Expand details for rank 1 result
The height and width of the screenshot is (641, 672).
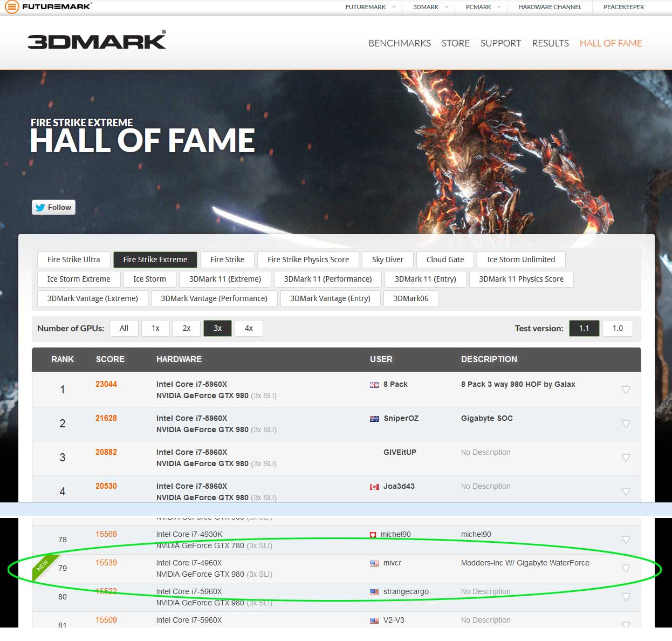[626, 390]
